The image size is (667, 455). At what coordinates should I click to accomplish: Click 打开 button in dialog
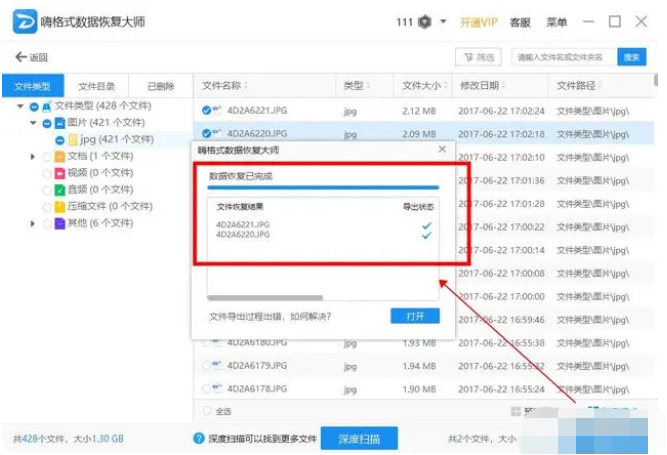point(415,316)
